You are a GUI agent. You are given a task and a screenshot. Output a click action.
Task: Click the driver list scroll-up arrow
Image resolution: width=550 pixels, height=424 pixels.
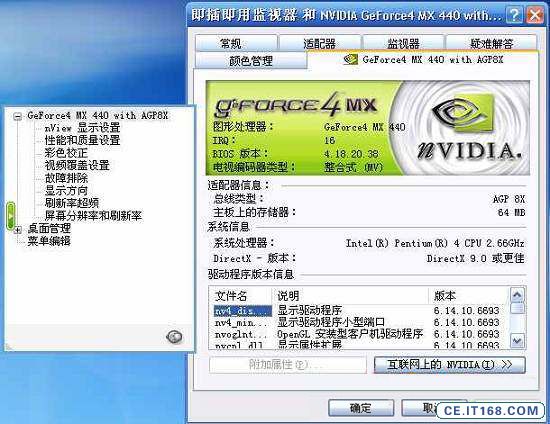[x=517, y=295]
